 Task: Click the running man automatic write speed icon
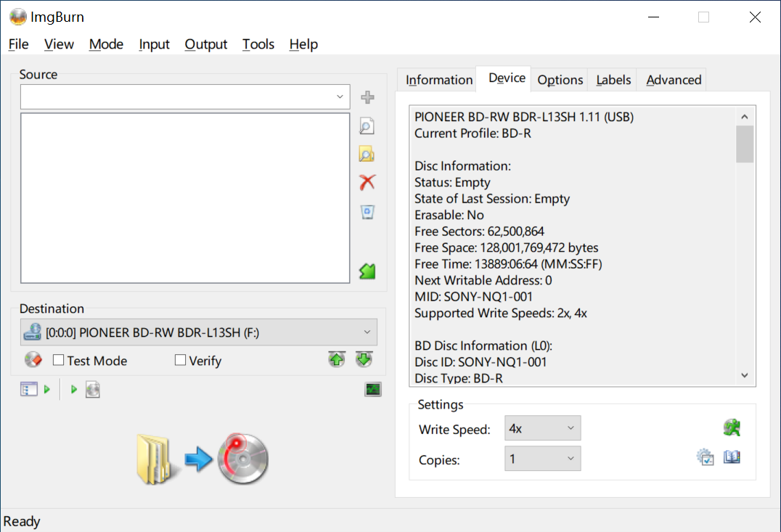[732, 427]
